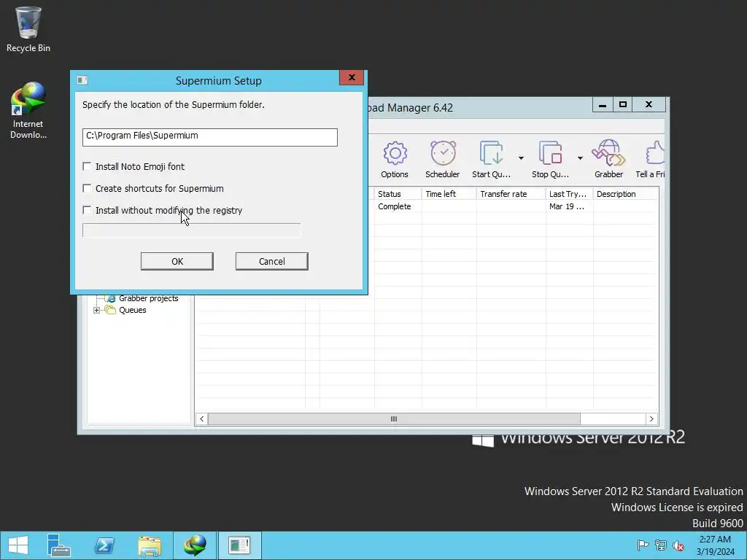This screenshot has width=747, height=560.
Task: Click the Mar 19 last try cell
Action: pyautogui.click(x=566, y=206)
